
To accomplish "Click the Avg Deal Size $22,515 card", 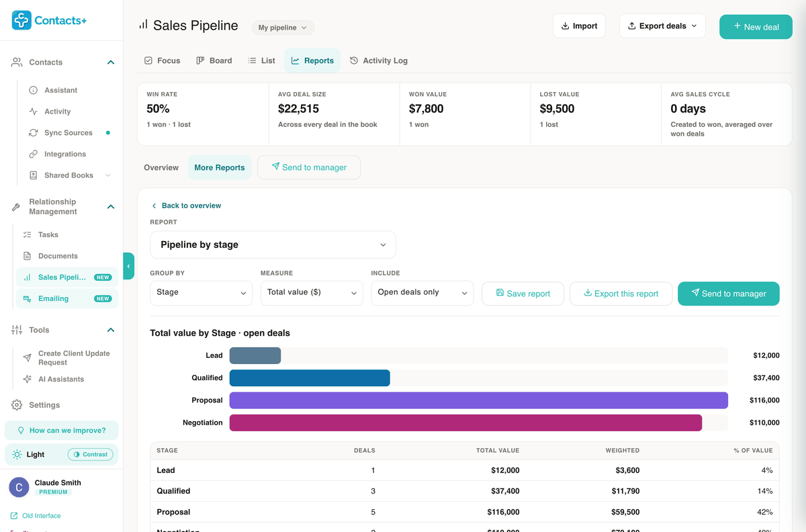I will [x=334, y=114].
